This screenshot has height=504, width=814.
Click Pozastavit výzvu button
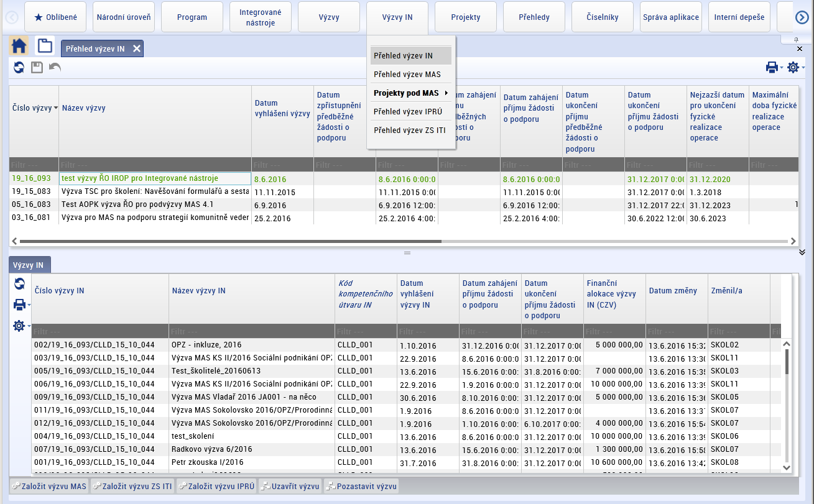coord(361,486)
